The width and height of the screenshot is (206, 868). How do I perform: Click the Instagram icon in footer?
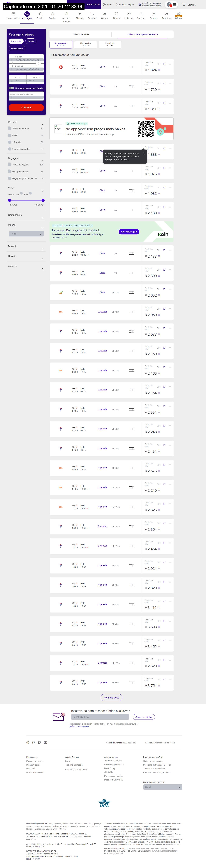(34, 743)
